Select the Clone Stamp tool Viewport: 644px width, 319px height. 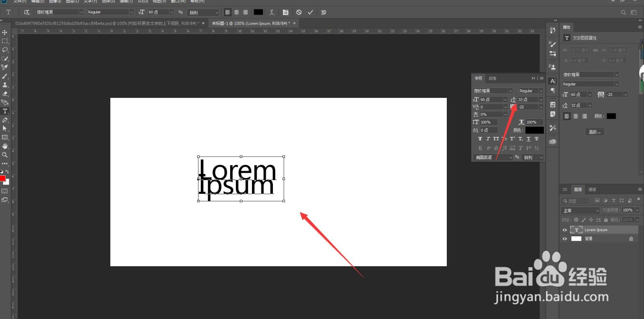(5, 85)
